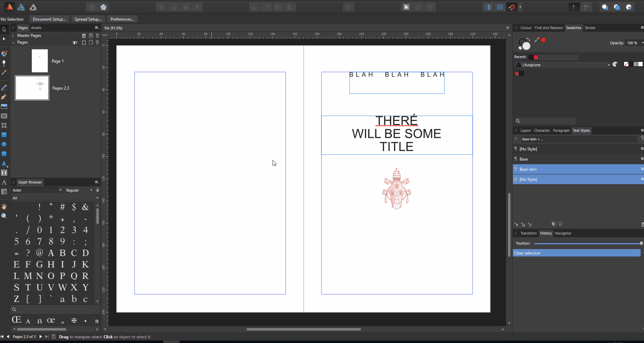Pick colour with Swatches eyedropper

tap(536, 40)
